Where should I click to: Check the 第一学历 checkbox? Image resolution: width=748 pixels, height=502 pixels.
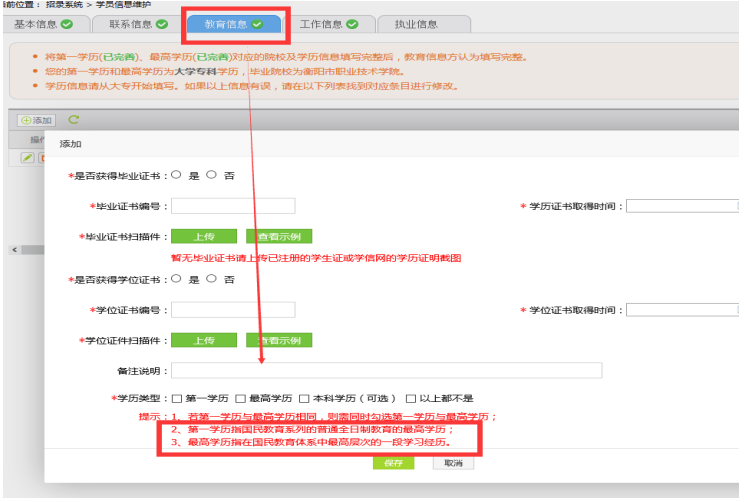point(177,398)
